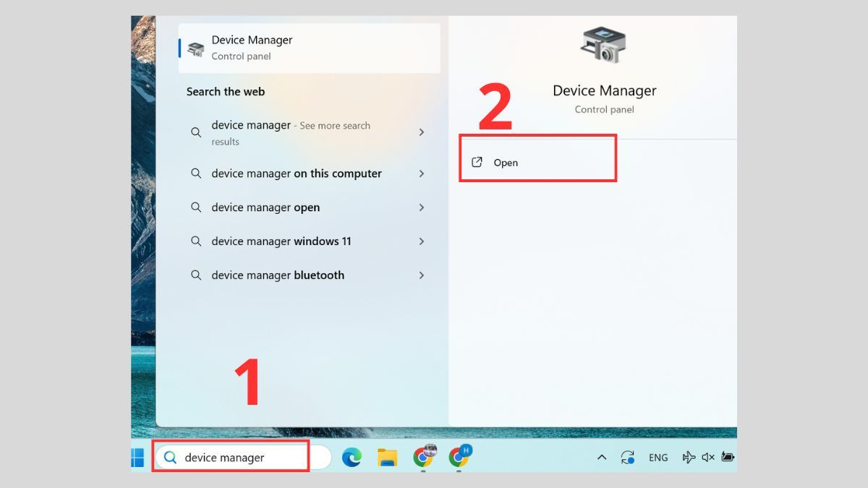Click the ENG language indicator

658,457
